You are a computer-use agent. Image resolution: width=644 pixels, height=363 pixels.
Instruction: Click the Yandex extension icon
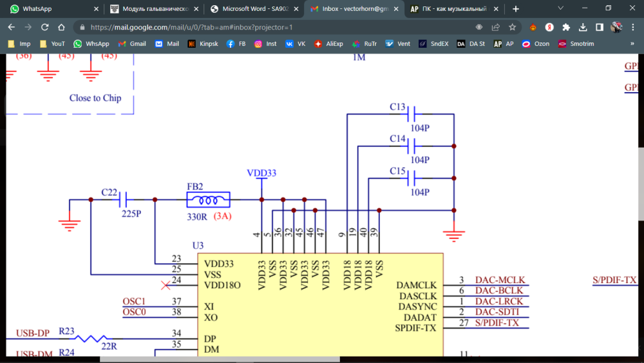(550, 27)
